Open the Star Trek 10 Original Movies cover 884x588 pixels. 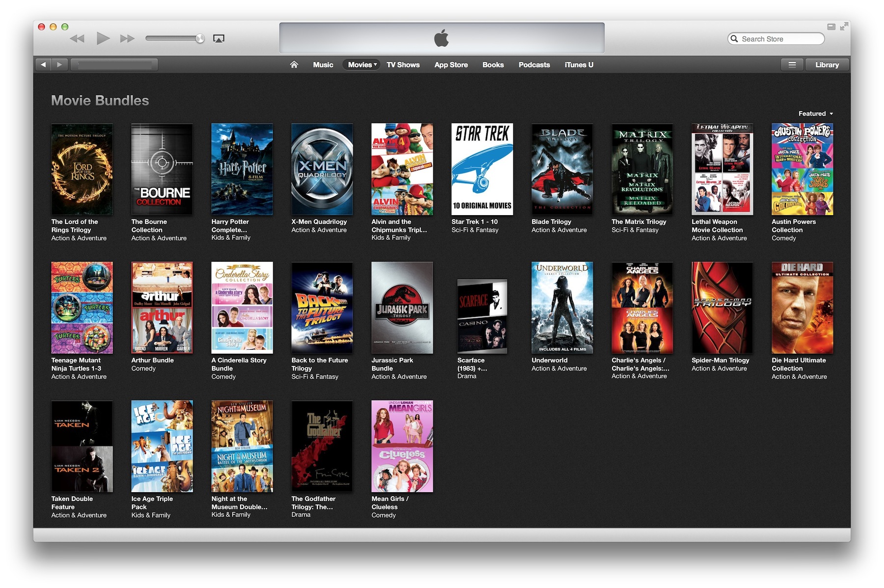click(x=482, y=169)
